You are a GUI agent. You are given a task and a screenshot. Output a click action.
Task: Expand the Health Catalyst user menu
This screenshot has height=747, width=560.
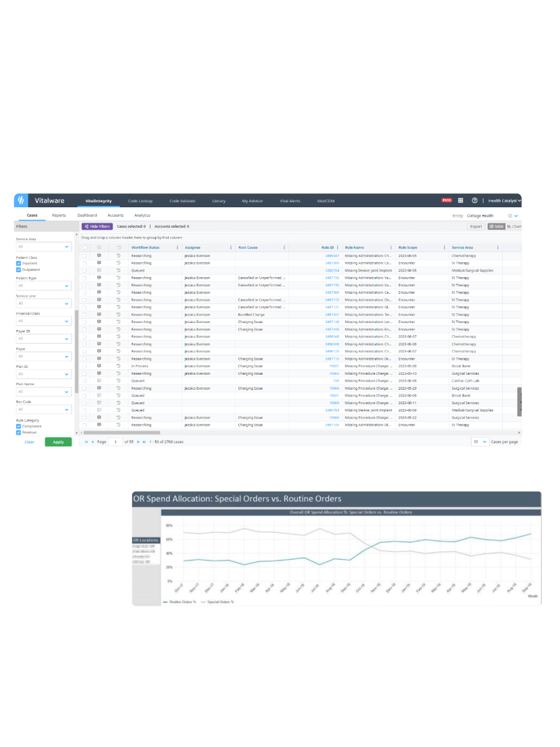pos(505,200)
